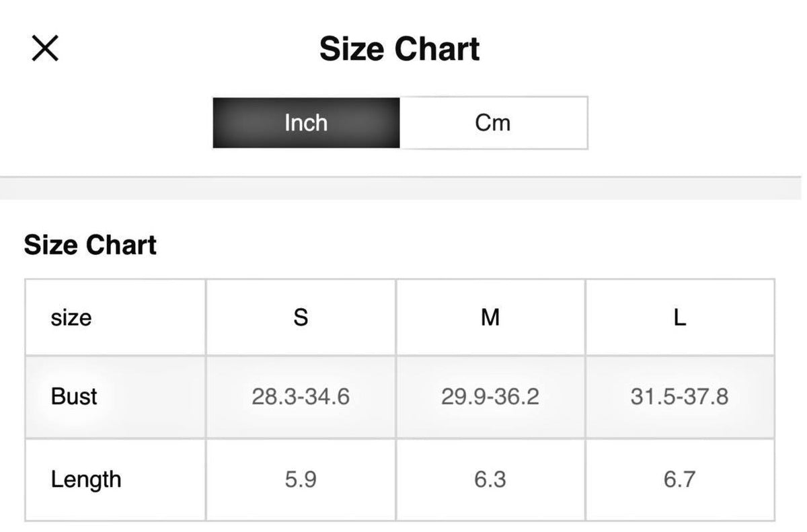807x532 pixels.
Task: Close the Size Chart dialog
Action: (45, 48)
